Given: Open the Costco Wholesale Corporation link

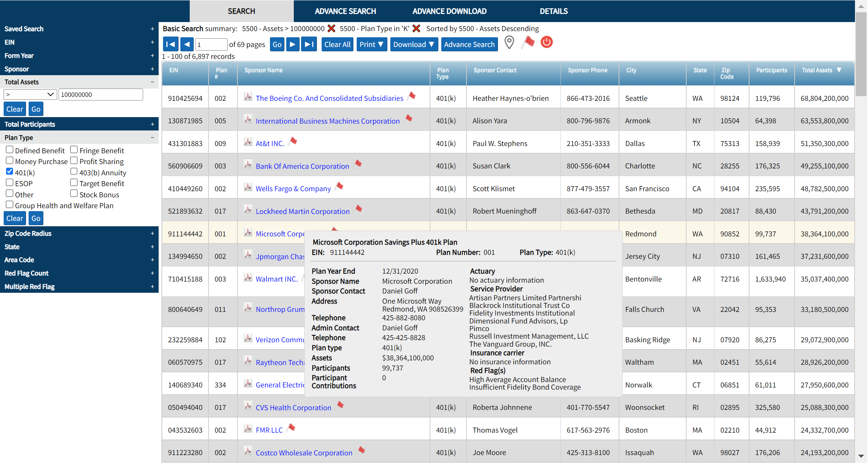Looking at the screenshot, I should 304,453.
